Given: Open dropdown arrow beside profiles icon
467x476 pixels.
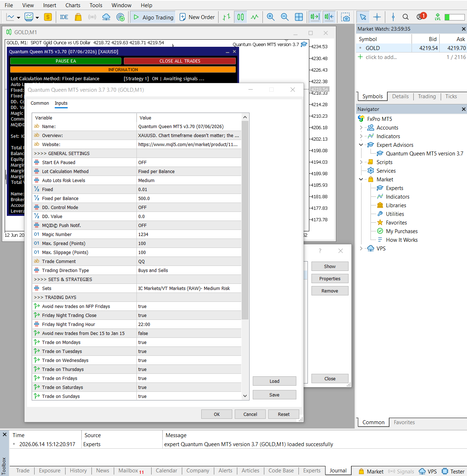Looking at the screenshot, I should [37, 18].
